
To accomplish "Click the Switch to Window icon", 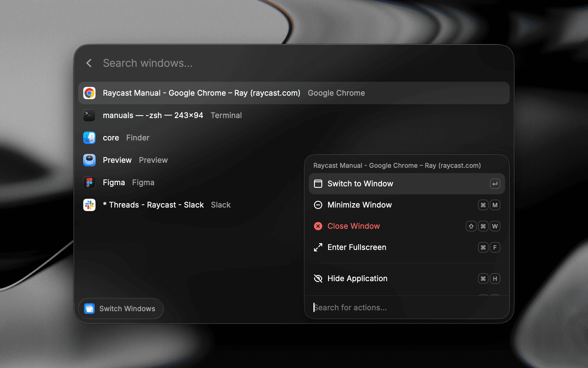I will tap(318, 184).
